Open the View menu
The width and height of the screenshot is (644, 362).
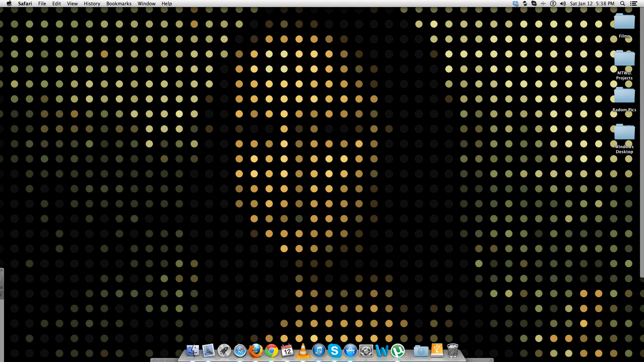click(72, 4)
